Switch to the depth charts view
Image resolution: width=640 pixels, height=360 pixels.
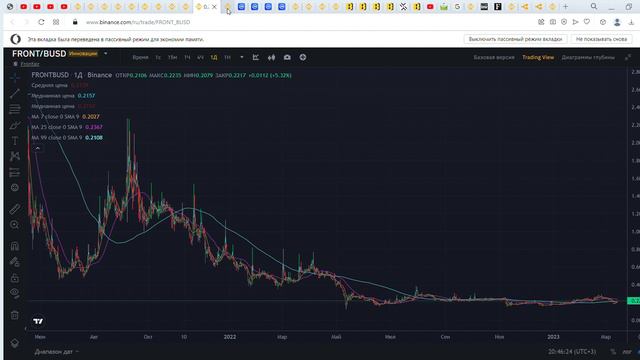coord(588,58)
